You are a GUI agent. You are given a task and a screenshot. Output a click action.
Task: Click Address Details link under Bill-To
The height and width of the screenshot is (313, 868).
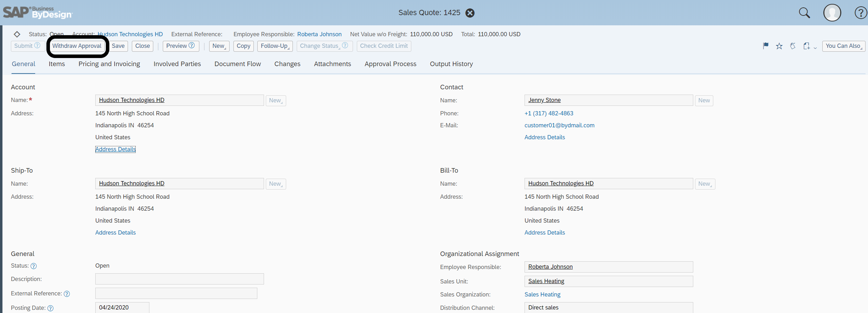click(545, 232)
